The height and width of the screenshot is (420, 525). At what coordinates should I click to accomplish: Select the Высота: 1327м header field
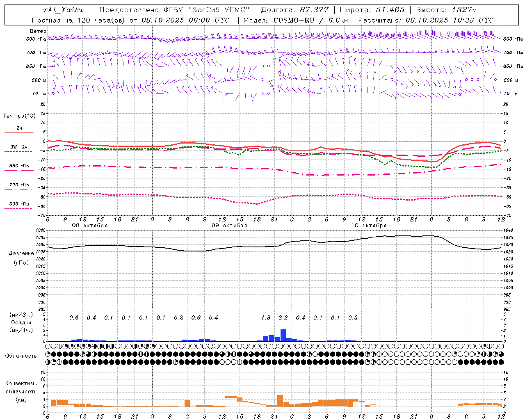point(446,10)
